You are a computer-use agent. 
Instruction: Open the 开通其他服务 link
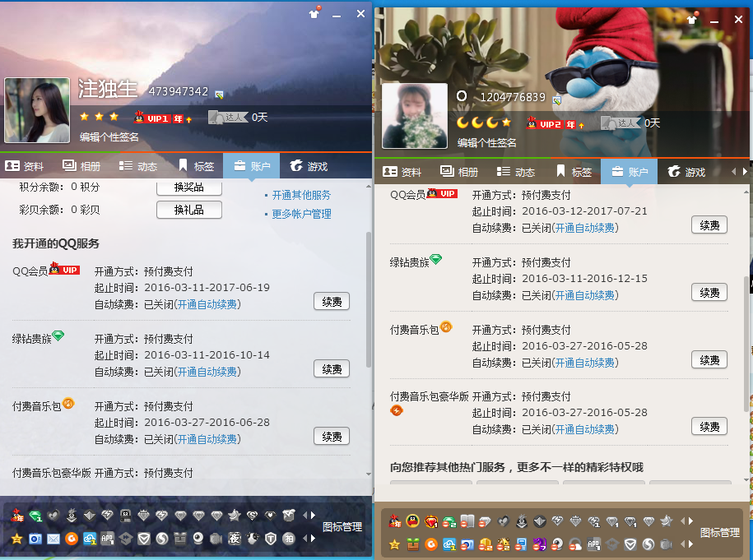pos(301,196)
